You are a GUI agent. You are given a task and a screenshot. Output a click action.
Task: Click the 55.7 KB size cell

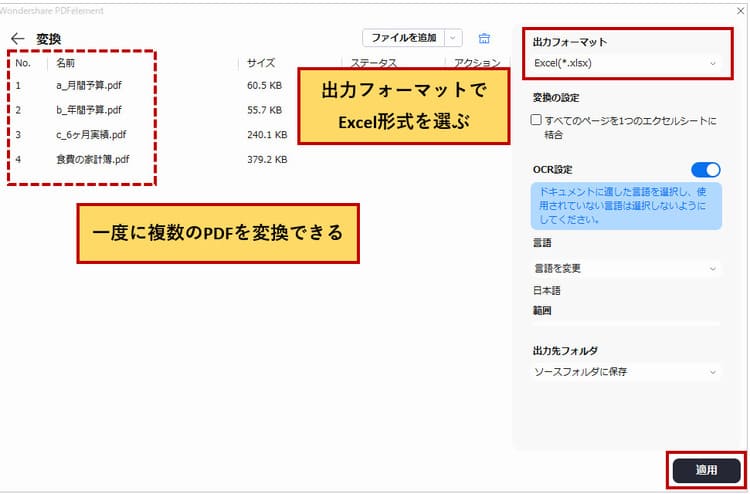tap(265, 110)
